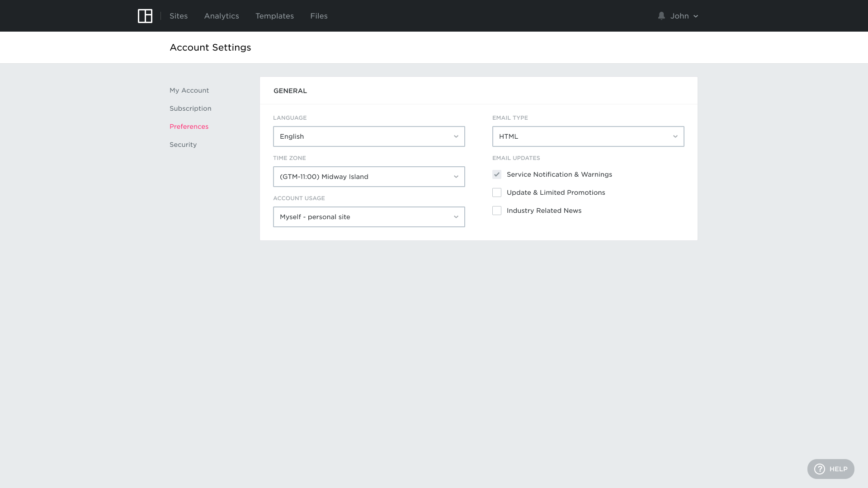Select My Account in sidebar
Image resolution: width=868 pixels, height=488 pixels.
(x=189, y=90)
